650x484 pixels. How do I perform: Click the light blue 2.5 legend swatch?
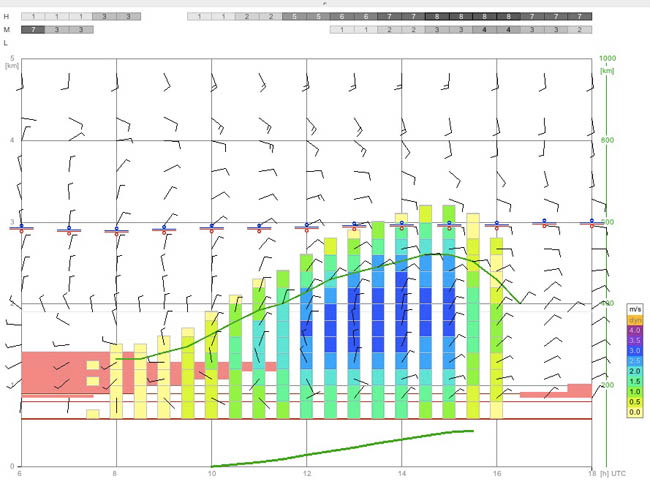click(x=635, y=361)
